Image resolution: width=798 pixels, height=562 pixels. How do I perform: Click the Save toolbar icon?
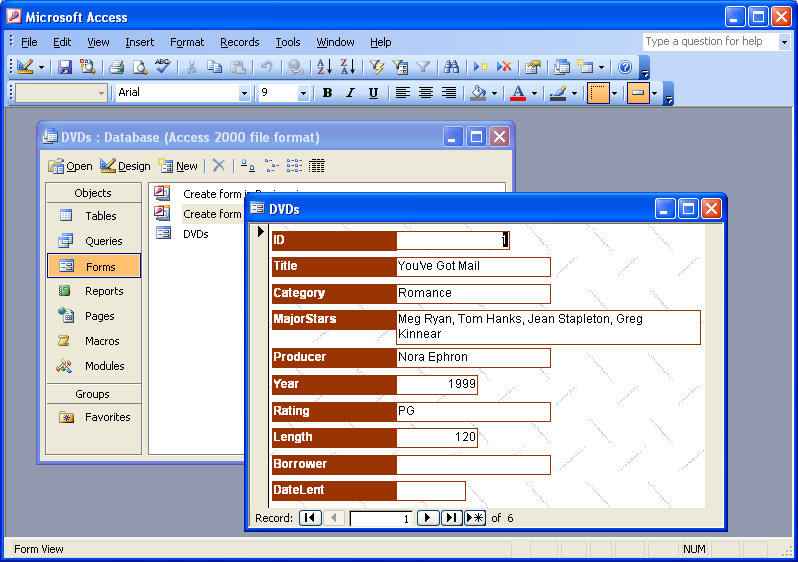pyautogui.click(x=65, y=67)
